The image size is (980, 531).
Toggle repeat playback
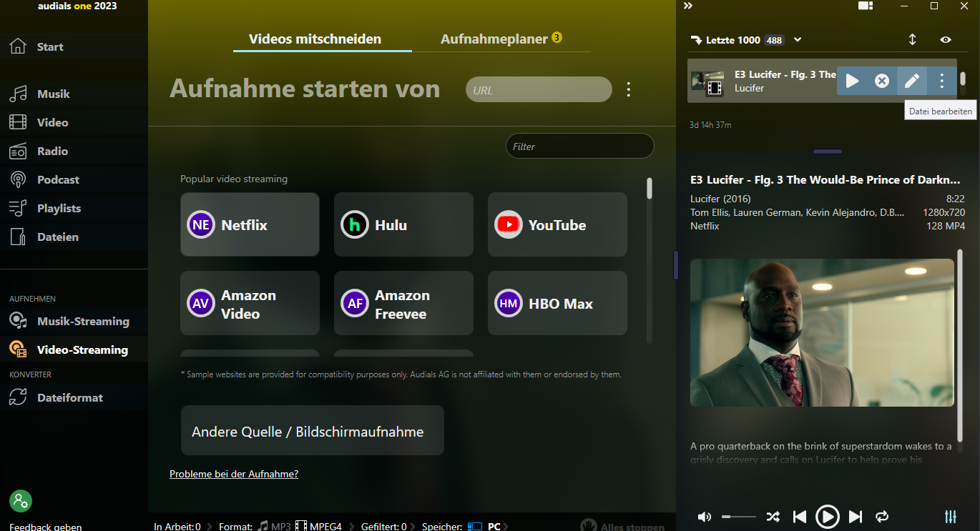[x=882, y=516]
